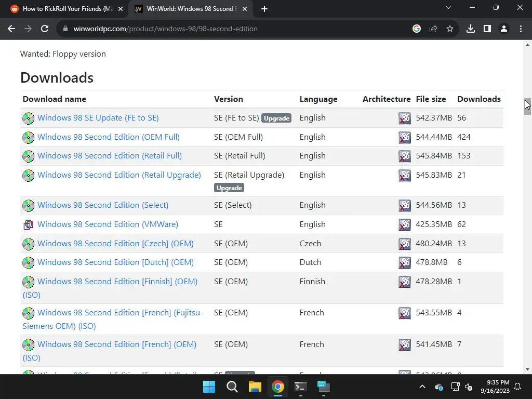Open Windows 98 Second Edition (Retail Full) link

pos(110,155)
